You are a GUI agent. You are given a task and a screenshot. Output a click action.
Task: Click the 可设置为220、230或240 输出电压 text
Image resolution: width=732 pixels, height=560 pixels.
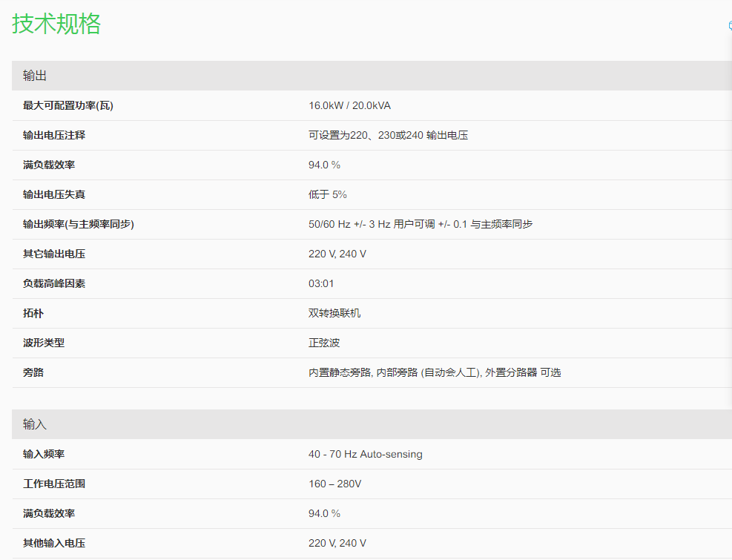(388, 135)
